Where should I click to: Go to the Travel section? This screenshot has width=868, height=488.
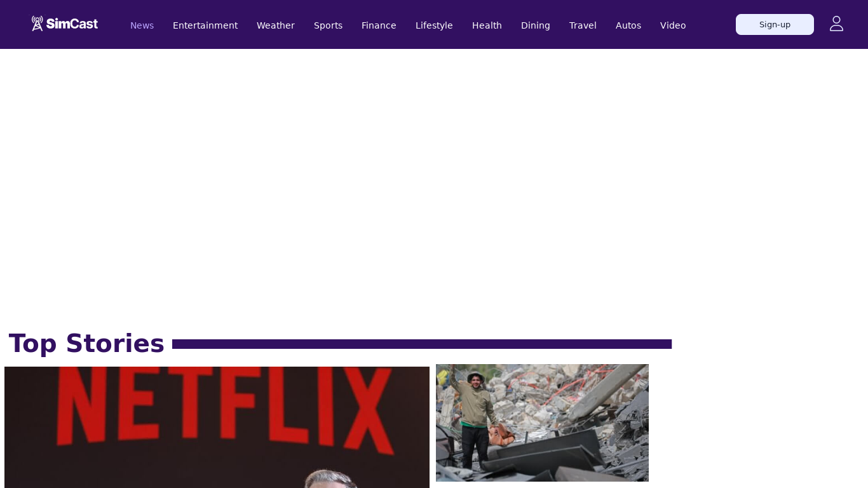583,25
